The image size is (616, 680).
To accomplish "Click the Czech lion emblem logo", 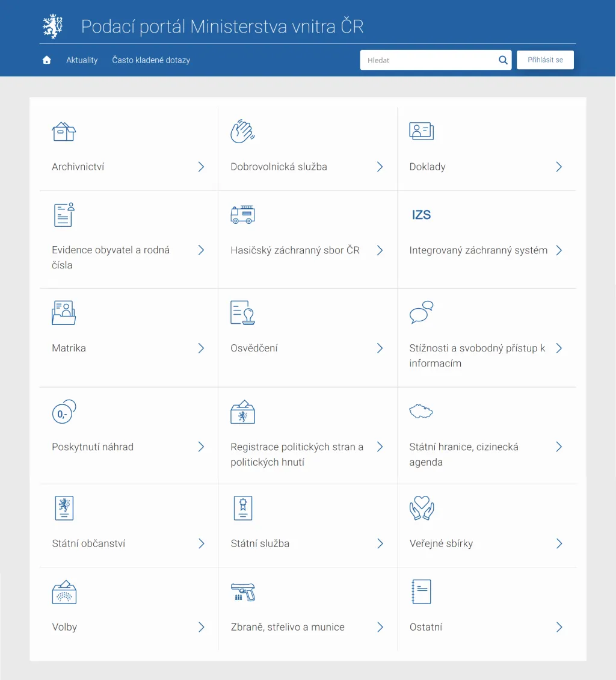I will pos(52,26).
